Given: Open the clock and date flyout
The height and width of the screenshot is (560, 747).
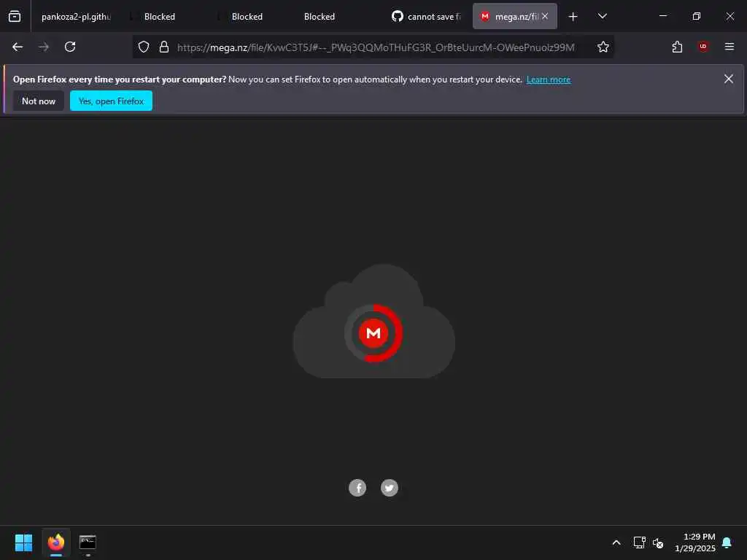Looking at the screenshot, I should [x=695, y=542].
